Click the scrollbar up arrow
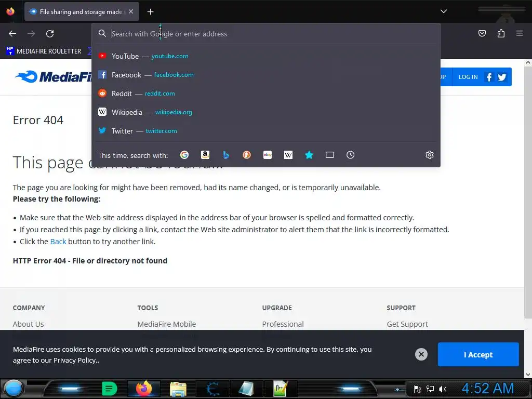This screenshot has height=399, width=532. (528, 62)
